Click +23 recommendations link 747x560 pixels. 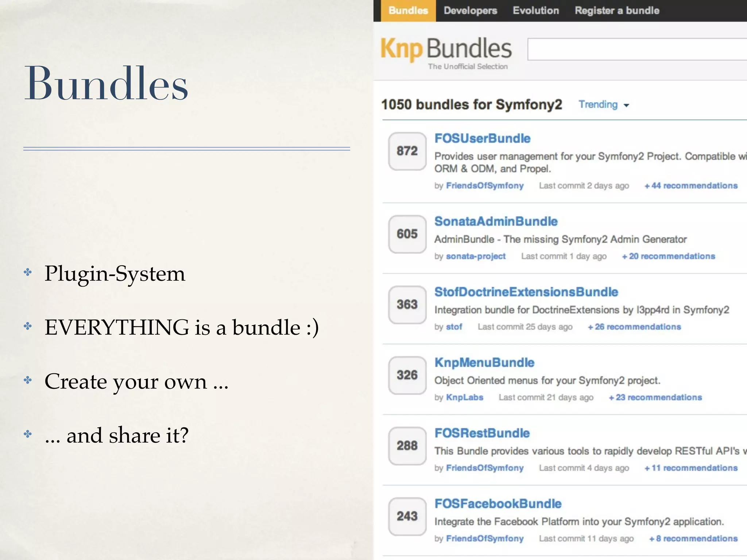pyautogui.click(x=655, y=397)
